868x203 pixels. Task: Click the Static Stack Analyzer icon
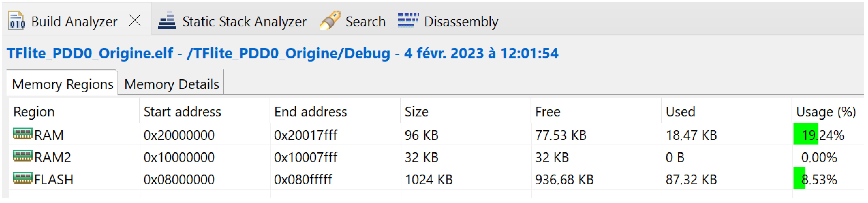[167, 21]
